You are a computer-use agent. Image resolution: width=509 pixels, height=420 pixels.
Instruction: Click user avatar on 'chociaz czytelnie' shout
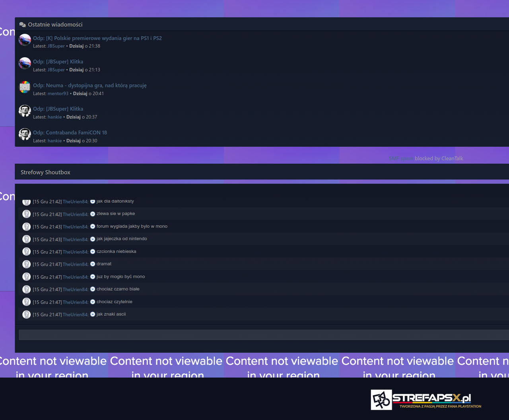click(27, 302)
